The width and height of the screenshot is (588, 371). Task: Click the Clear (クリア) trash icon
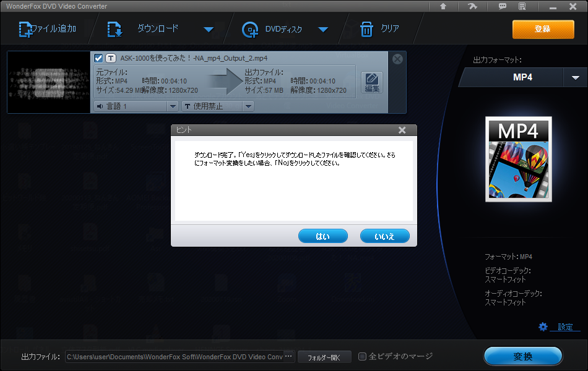(x=366, y=29)
